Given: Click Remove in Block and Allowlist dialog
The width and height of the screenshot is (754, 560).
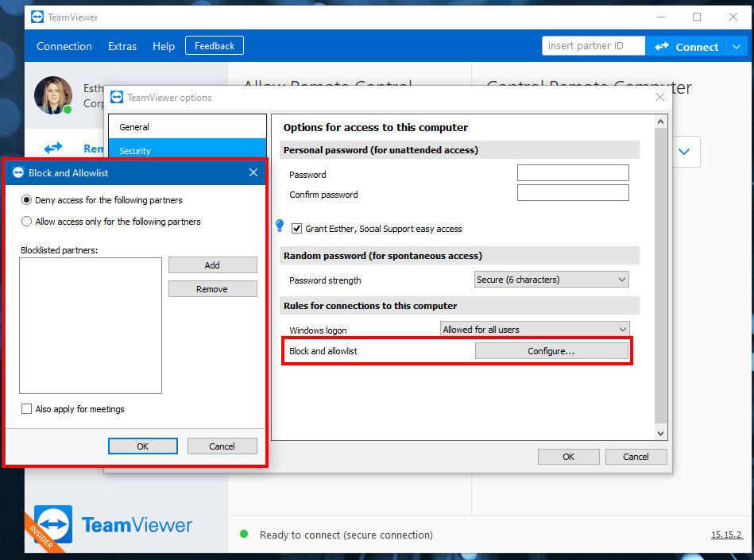Looking at the screenshot, I should point(213,289).
